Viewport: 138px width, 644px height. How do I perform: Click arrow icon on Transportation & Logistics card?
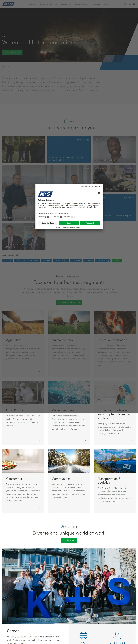[131, 508]
